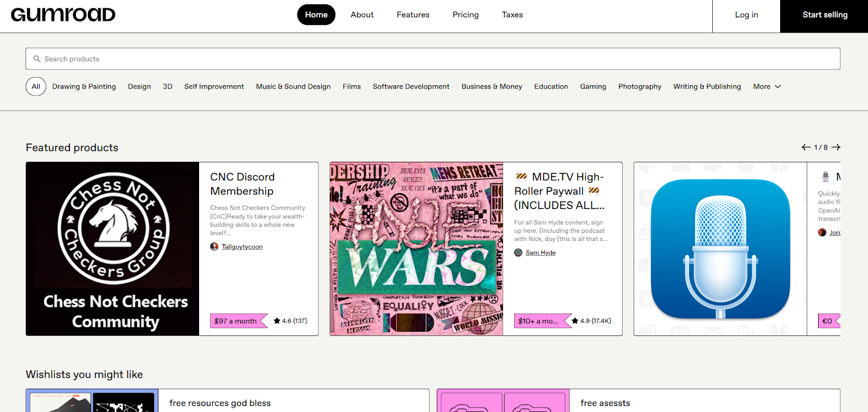Open the Home nav tab
This screenshot has width=868, height=412.
pos(316,15)
